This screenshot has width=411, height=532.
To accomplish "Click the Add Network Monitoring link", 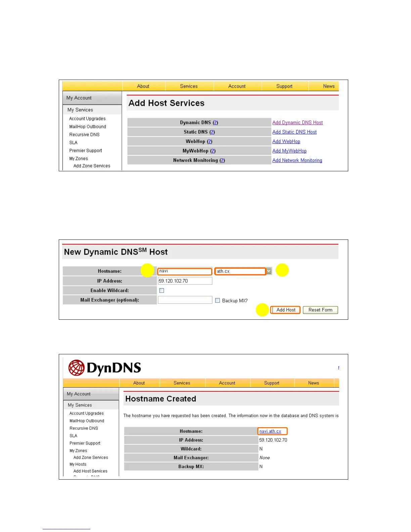I will tap(297, 160).
